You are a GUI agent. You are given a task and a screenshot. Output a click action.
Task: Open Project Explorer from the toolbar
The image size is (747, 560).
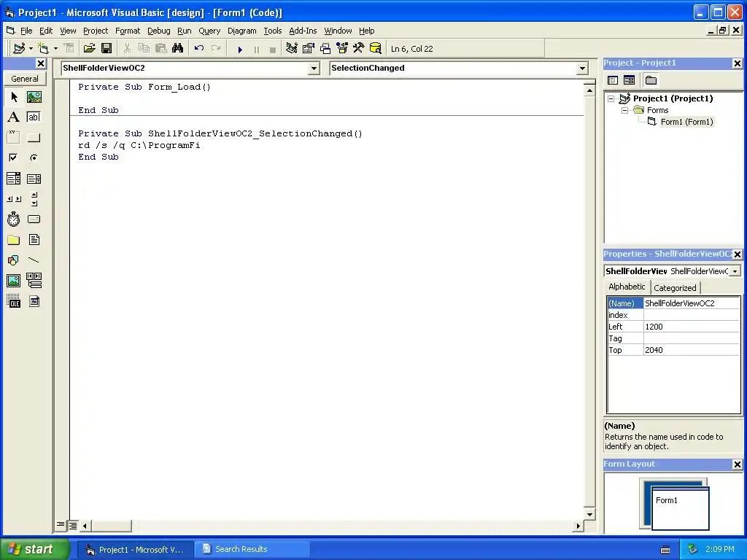(x=292, y=49)
